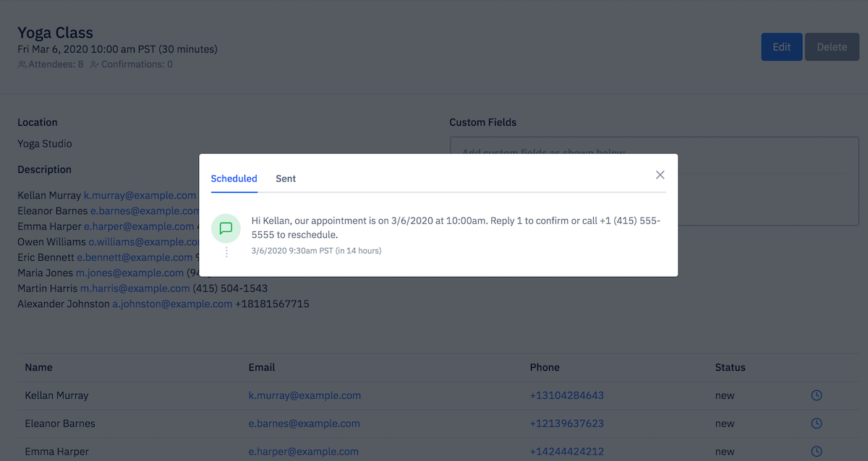Open the vertical dots menu under message icon
The image size is (868, 461).
point(226,252)
